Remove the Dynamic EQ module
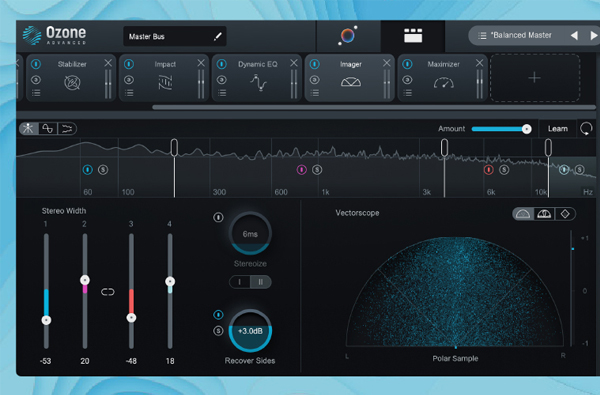 click(x=294, y=63)
